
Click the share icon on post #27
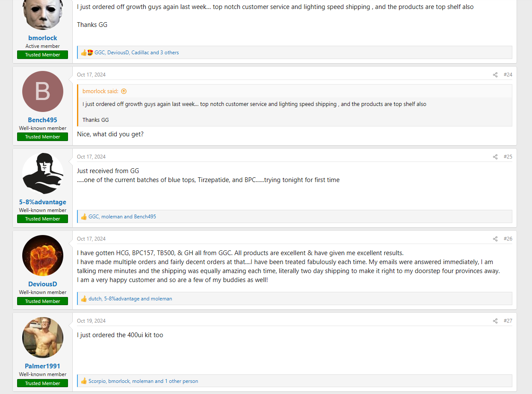click(495, 321)
